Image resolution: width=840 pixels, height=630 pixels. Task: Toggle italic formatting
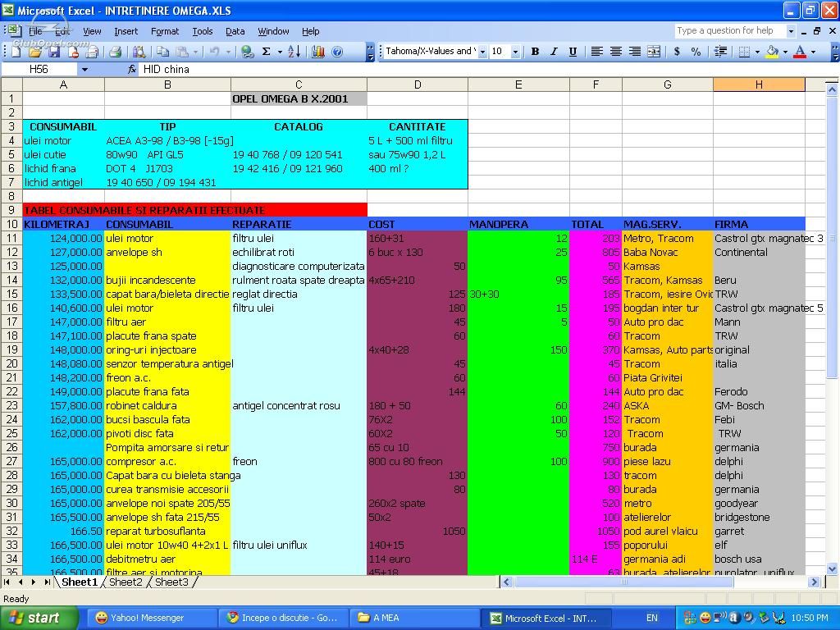(x=554, y=52)
